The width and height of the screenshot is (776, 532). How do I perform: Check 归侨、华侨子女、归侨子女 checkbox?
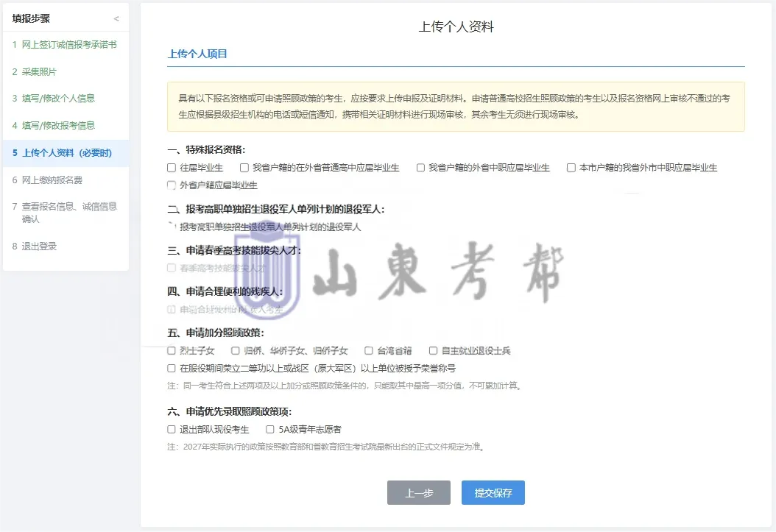[x=236, y=350]
